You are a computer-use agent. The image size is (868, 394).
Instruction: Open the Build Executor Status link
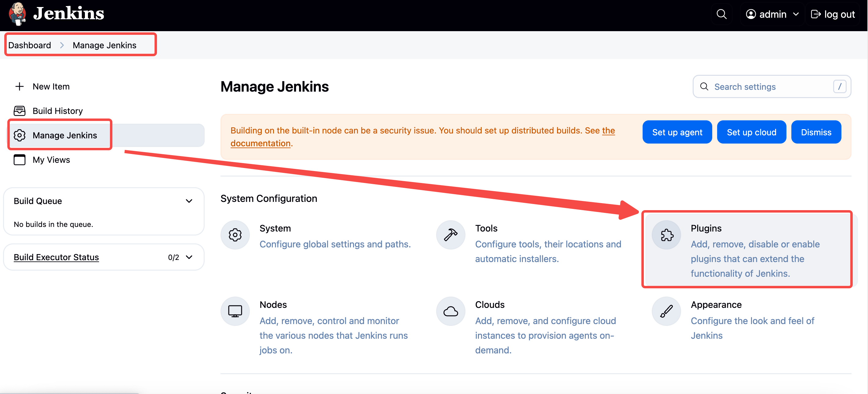tap(56, 257)
